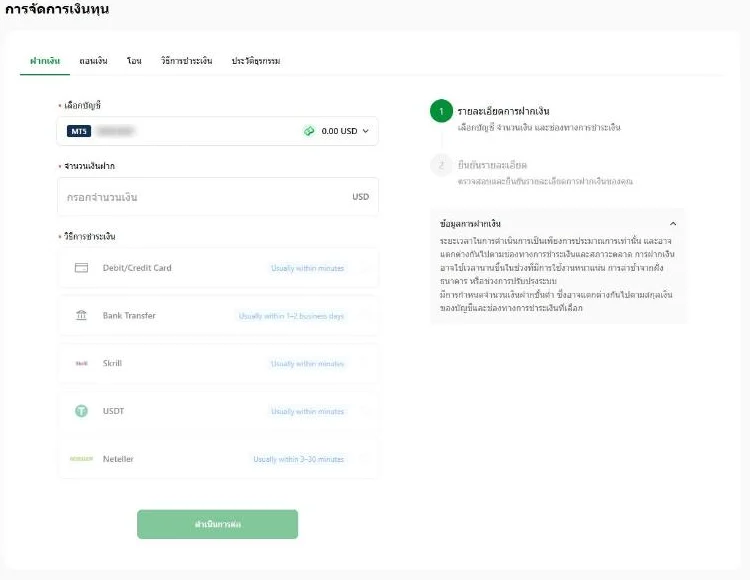
Task: Collapse the ข้อมูลการฝากเงิน info panel
Action: (x=673, y=223)
